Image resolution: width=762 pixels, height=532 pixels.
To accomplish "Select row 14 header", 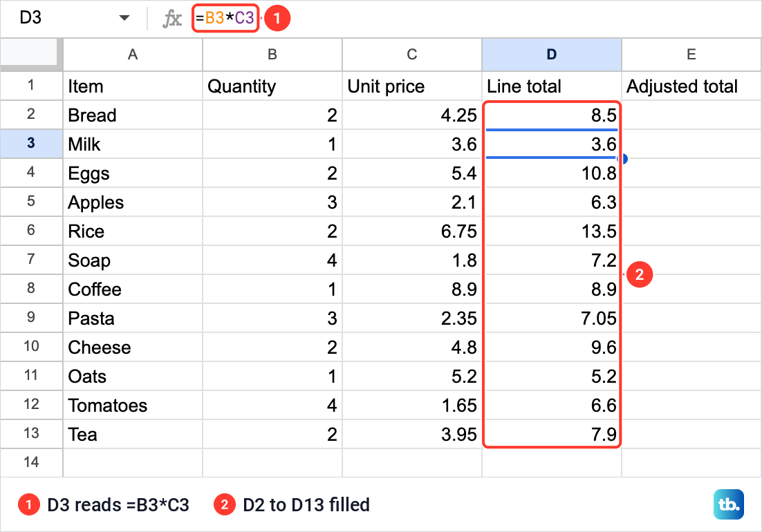I will tap(31, 463).
